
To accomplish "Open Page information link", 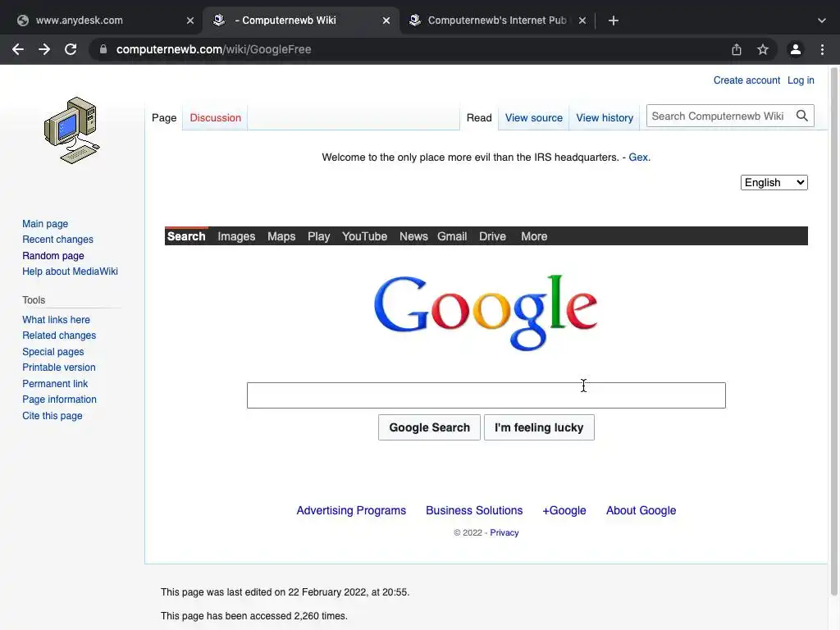I will [x=59, y=399].
